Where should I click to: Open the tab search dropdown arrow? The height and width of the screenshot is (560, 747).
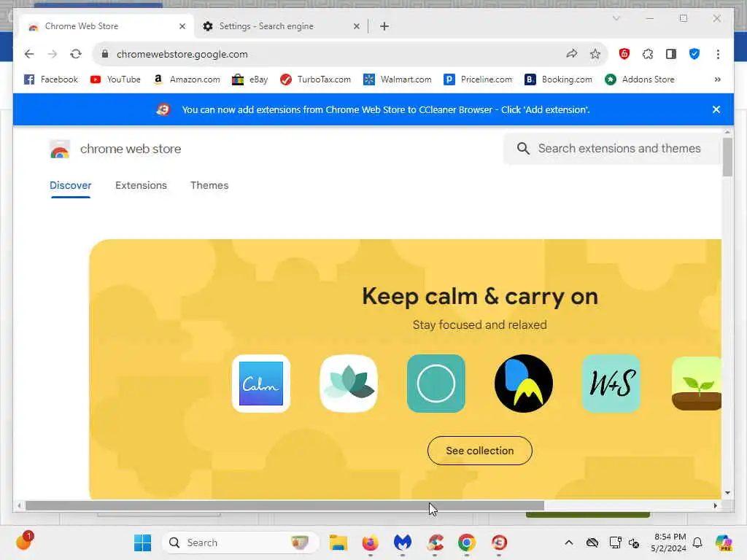pyautogui.click(x=616, y=18)
